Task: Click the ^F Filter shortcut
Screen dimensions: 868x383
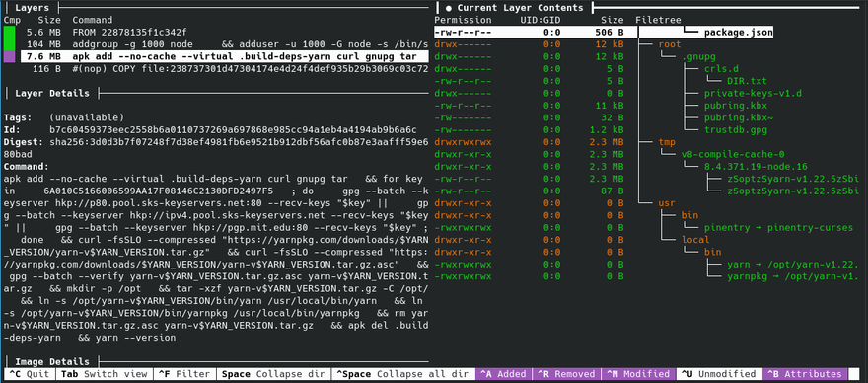Action: click(x=184, y=374)
